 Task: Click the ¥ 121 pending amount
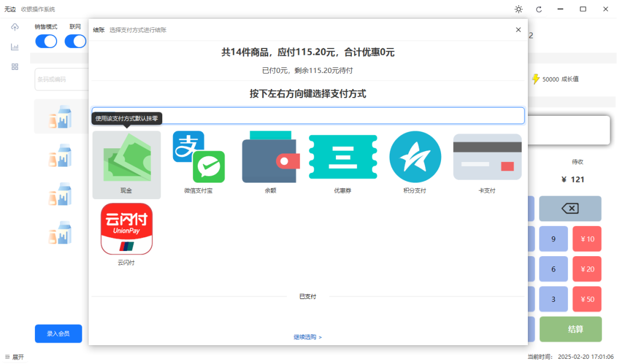[x=572, y=180]
